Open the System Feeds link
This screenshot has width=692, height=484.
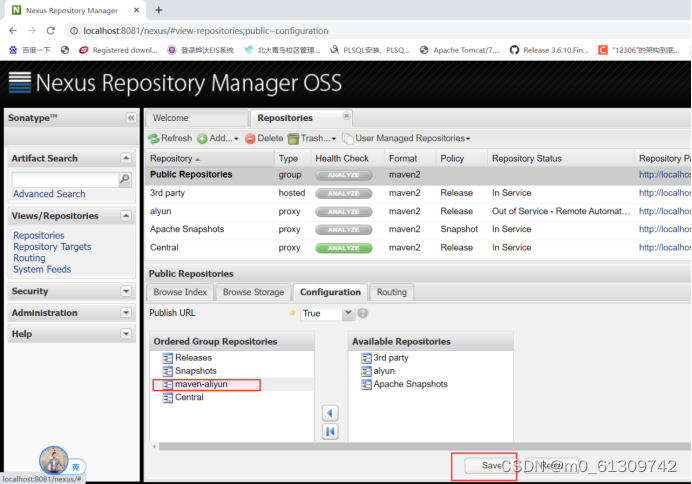(42, 269)
